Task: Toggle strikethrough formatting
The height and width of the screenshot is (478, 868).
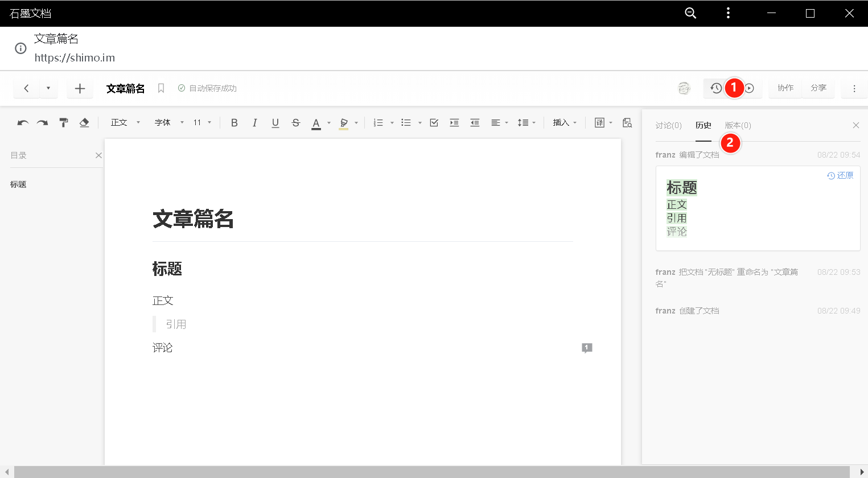Action: (296, 122)
